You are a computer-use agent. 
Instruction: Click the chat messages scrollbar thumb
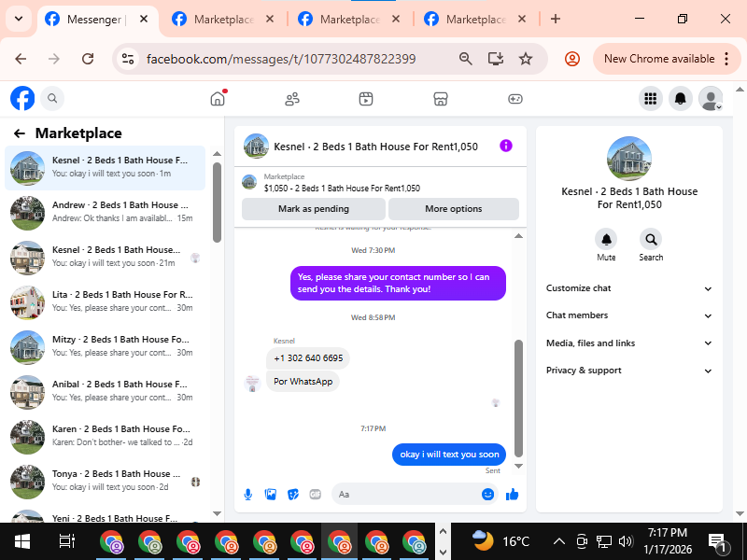(519, 399)
